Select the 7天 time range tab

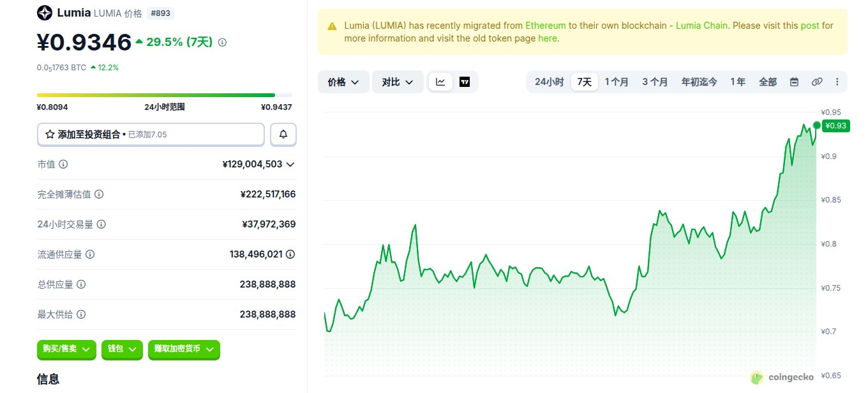click(585, 82)
